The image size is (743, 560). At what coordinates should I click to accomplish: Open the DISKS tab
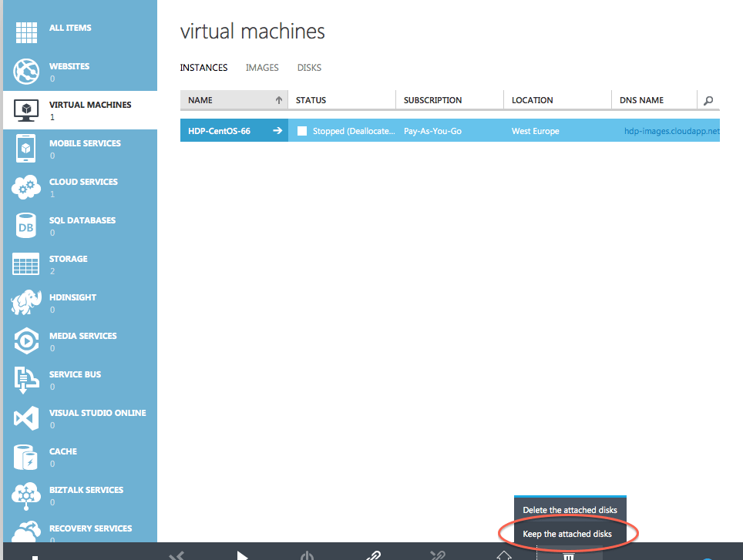pyautogui.click(x=309, y=68)
